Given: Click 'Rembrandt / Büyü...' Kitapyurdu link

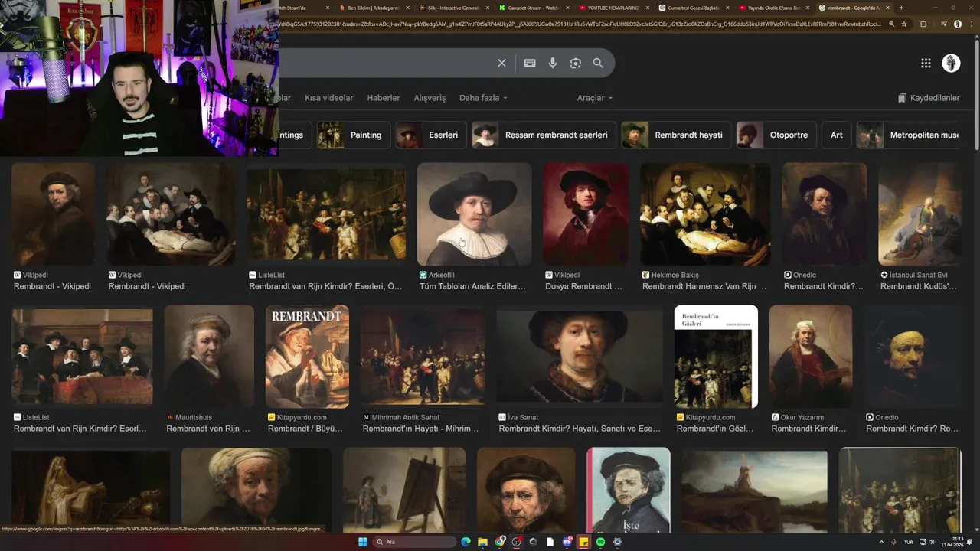Looking at the screenshot, I should (305, 429).
